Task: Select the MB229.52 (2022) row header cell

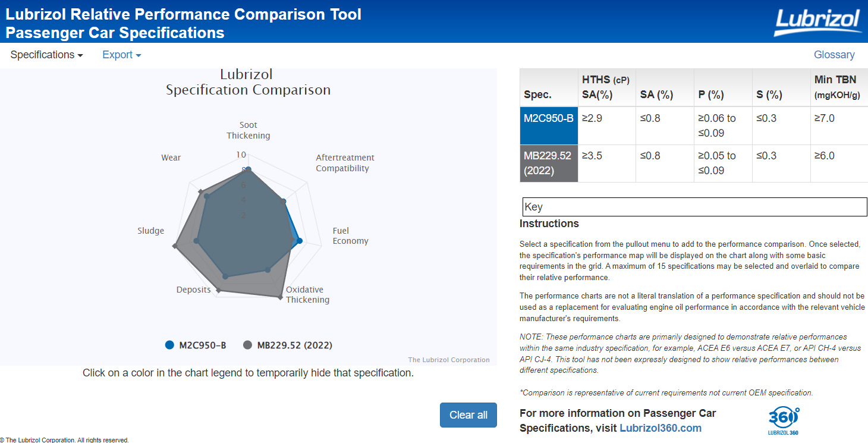Action: click(x=548, y=163)
